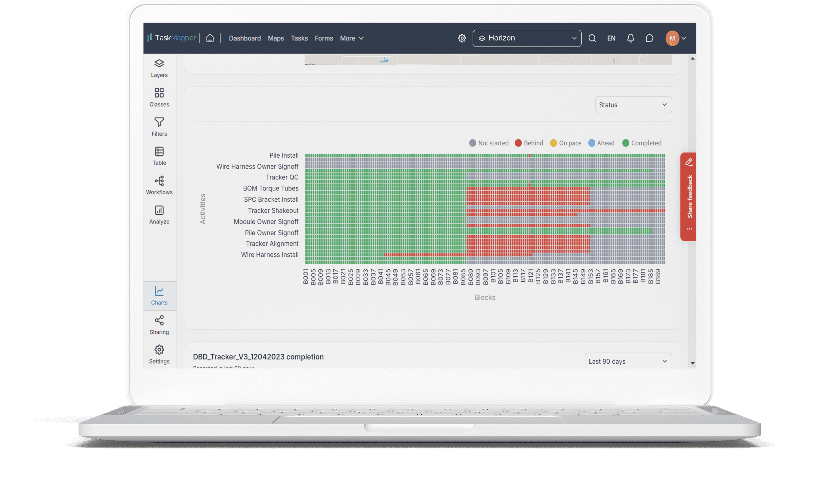The image size is (828, 504).
Task: Expand the More menu
Action: click(x=352, y=38)
